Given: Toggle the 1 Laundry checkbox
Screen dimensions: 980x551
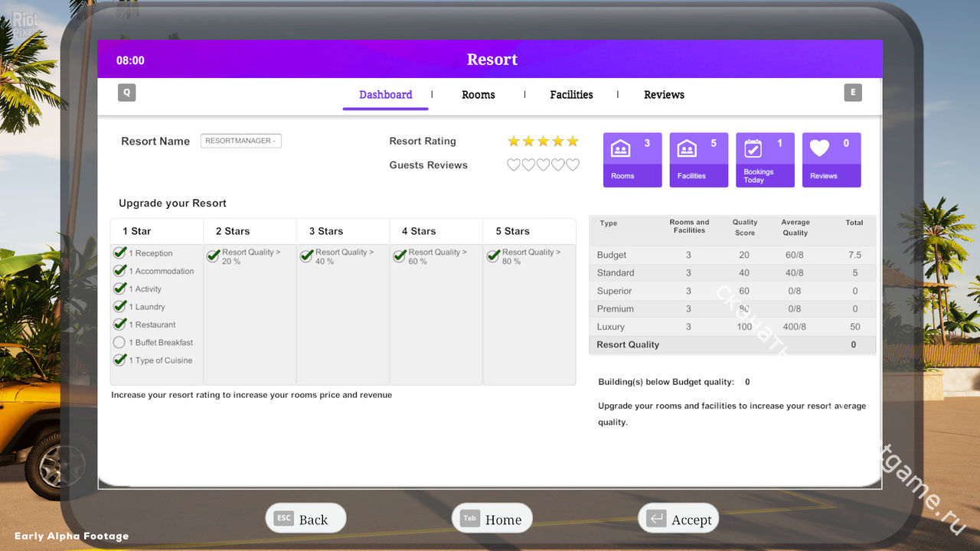Looking at the screenshot, I should pyautogui.click(x=119, y=306).
